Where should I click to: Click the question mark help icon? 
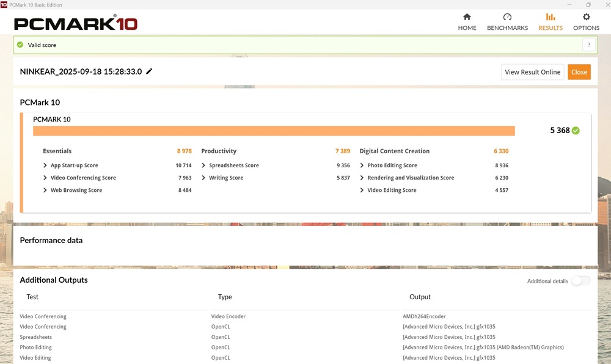589,45
